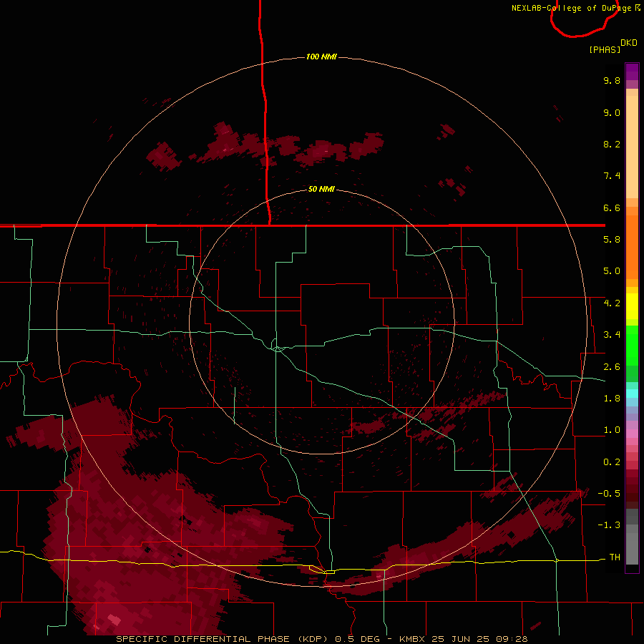Click the TH threshold label on legend
Screen dimensions: 644x644
[615, 557]
